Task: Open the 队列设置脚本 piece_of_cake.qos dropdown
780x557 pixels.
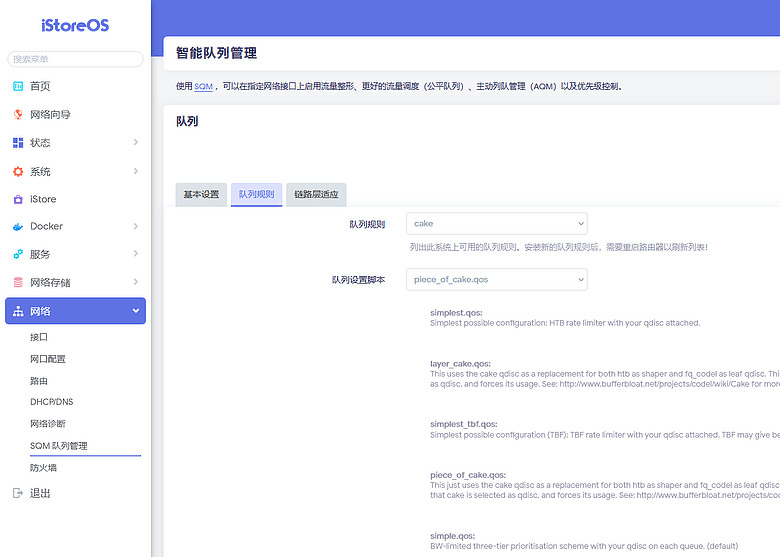Action: 496,279
